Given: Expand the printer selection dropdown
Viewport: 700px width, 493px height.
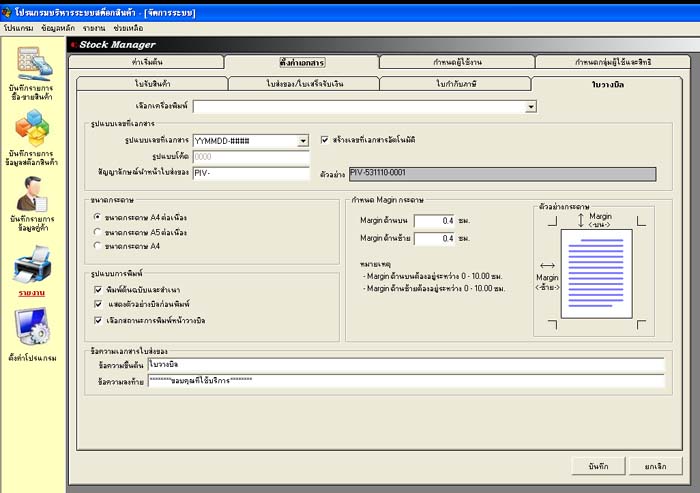Looking at the screenshot, I should [531, 105].
